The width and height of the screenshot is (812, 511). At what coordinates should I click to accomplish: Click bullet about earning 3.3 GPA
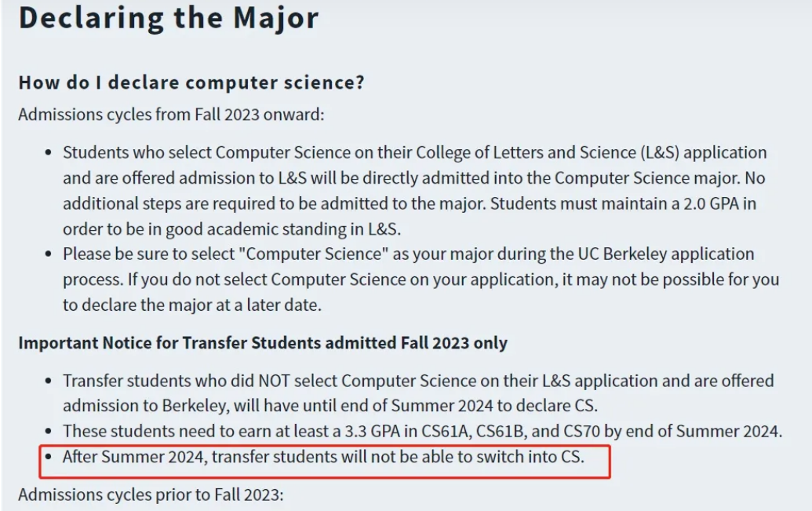pos(422,431)
